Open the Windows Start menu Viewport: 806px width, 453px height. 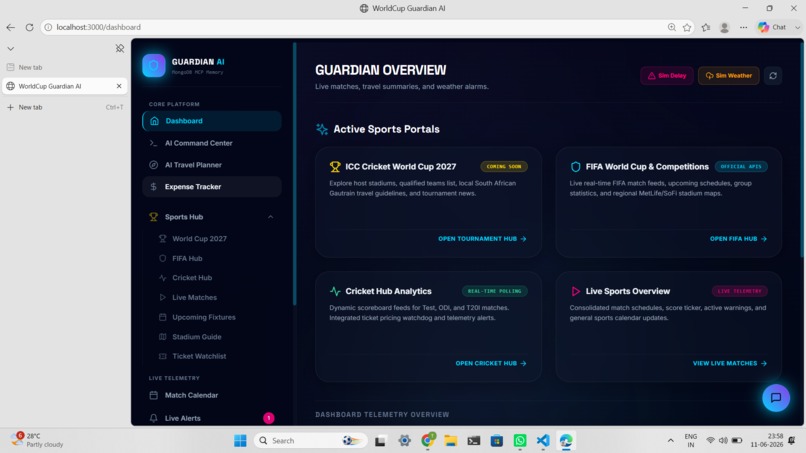240,441
